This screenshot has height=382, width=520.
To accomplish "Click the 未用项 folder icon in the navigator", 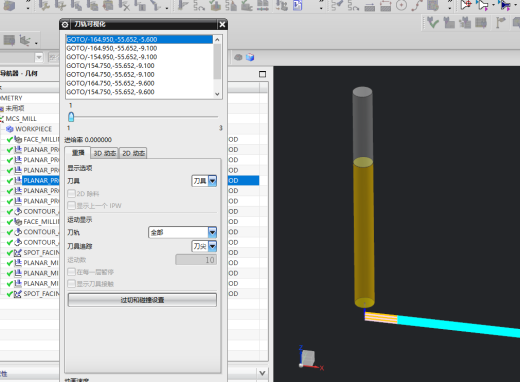I will pos(2,108).
